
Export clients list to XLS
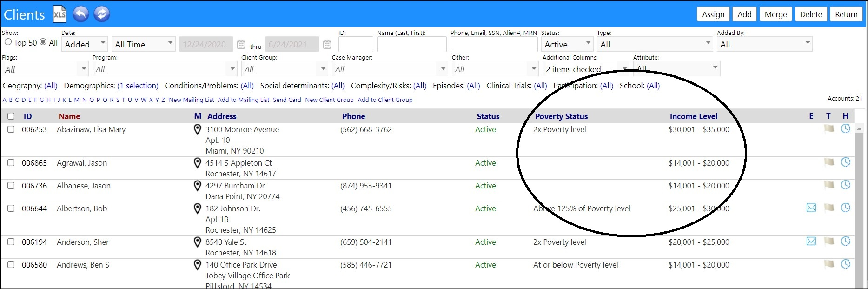[x=60, y=14]
